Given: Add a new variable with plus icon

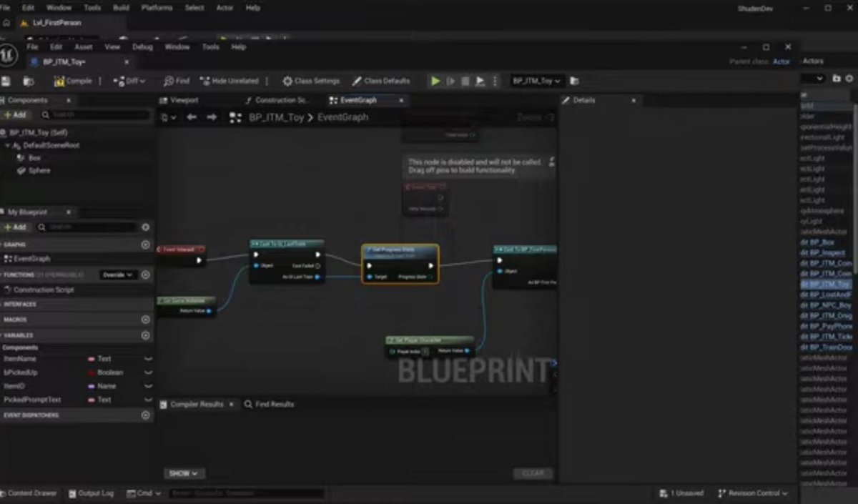Looking at the screenshot, I should (146, 335).
